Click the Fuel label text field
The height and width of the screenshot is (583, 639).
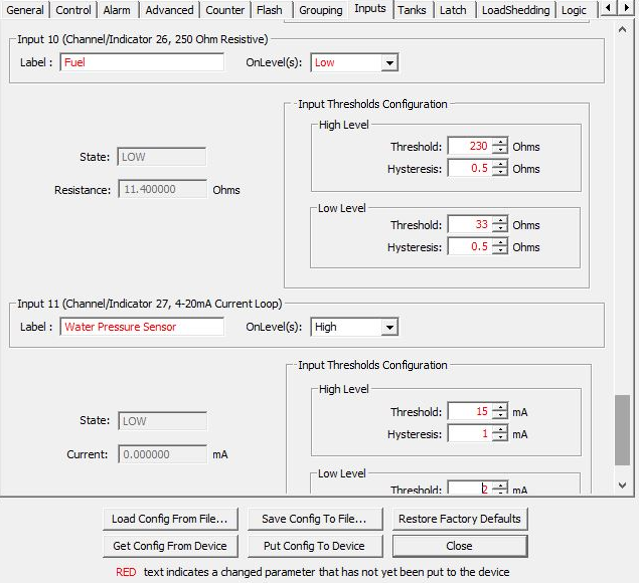141,63
